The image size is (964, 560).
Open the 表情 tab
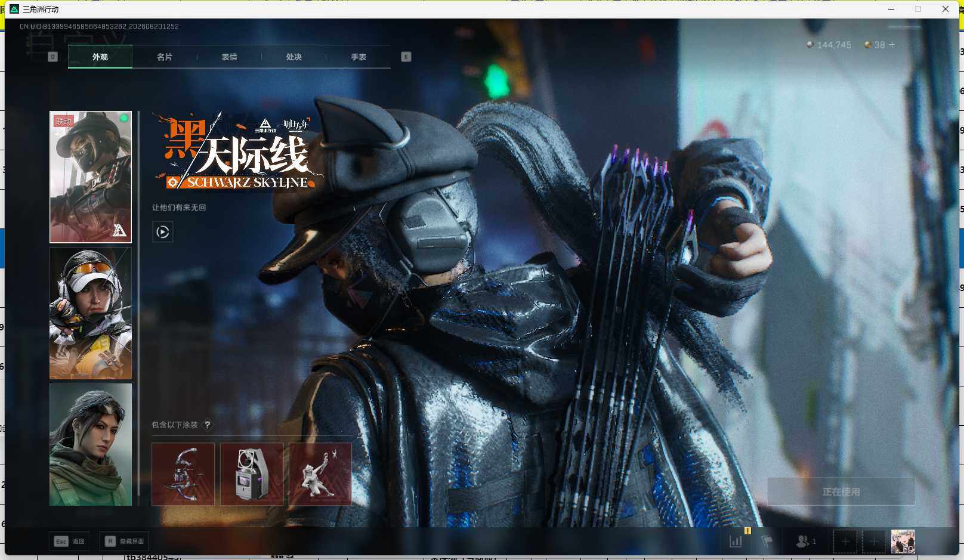pos(229,57)
